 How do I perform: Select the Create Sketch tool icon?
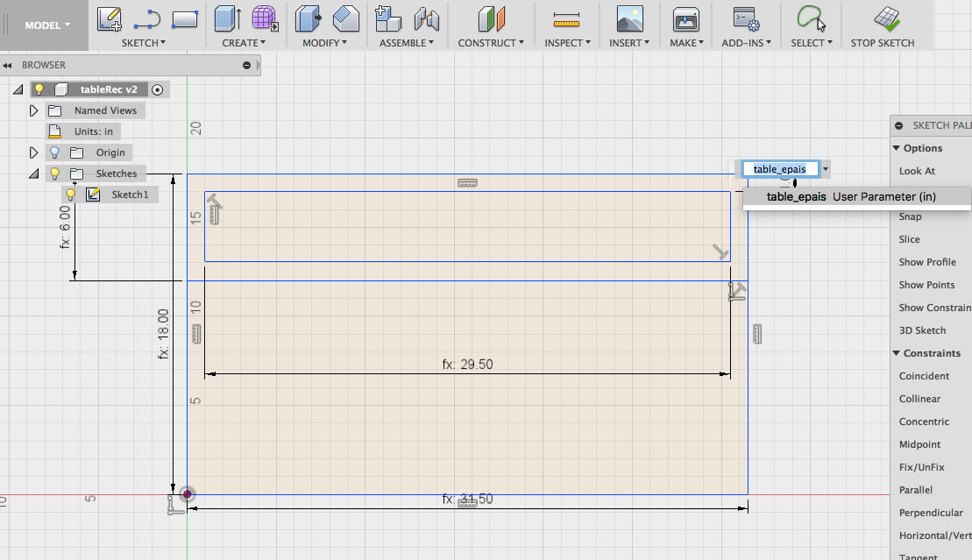point(110,18)
